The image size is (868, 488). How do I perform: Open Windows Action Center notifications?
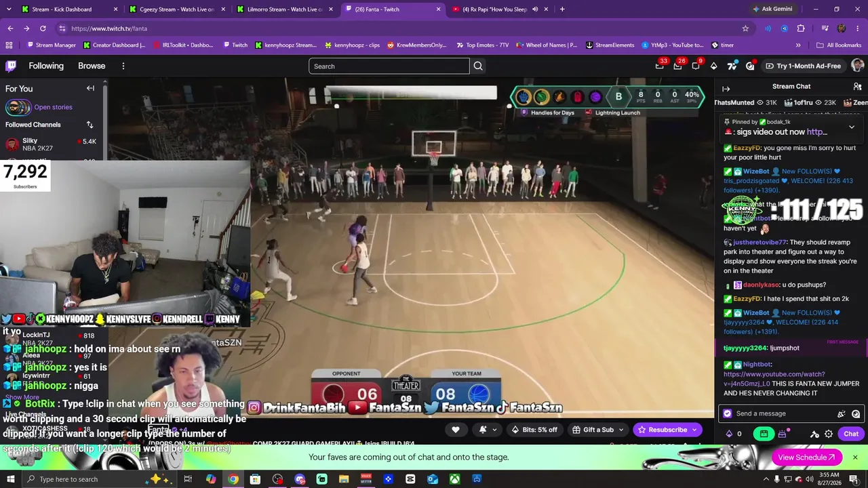click(x=854, y=479)
